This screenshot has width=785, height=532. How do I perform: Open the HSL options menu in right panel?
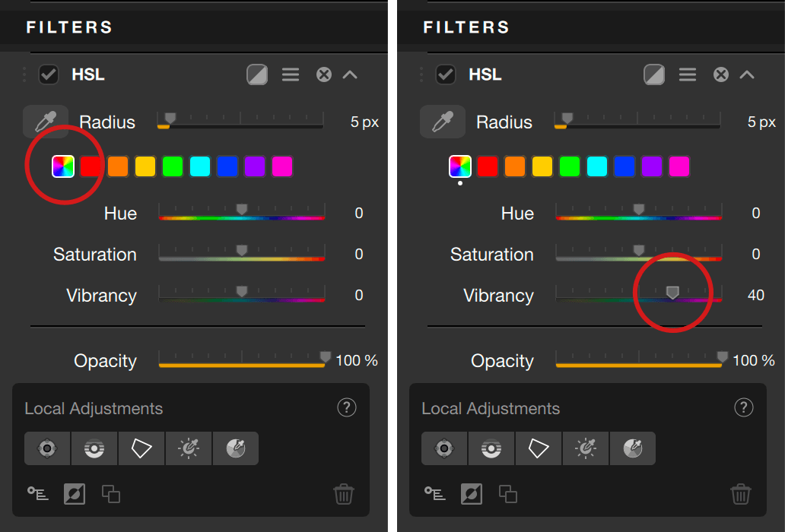coord(688,74)
